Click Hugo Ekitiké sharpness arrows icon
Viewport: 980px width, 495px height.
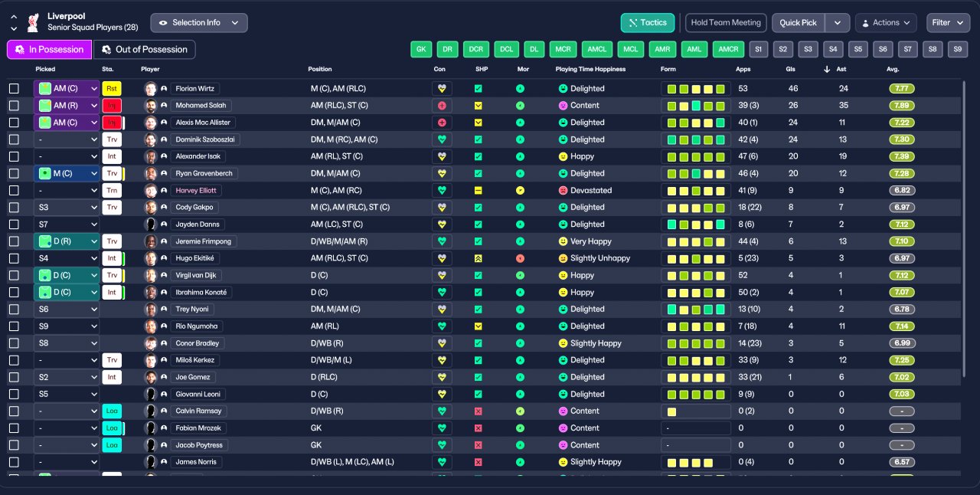(478, 258)
